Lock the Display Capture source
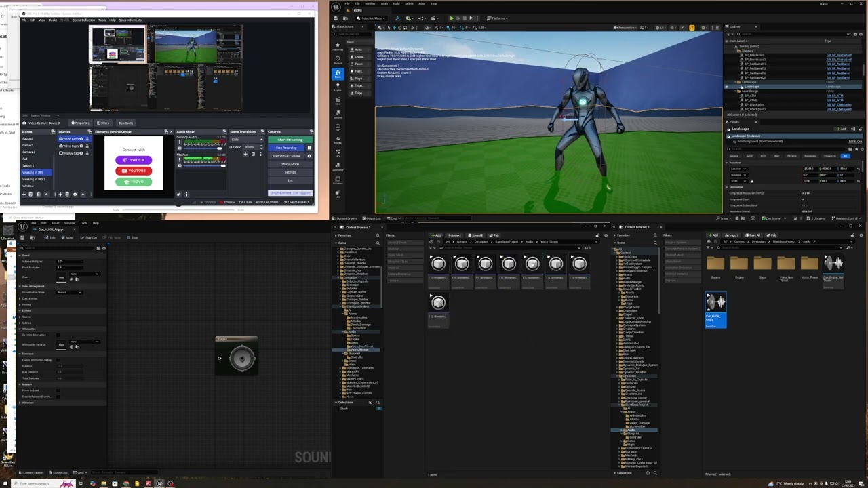Screen dimensions: 868x488 click(87, 153)
